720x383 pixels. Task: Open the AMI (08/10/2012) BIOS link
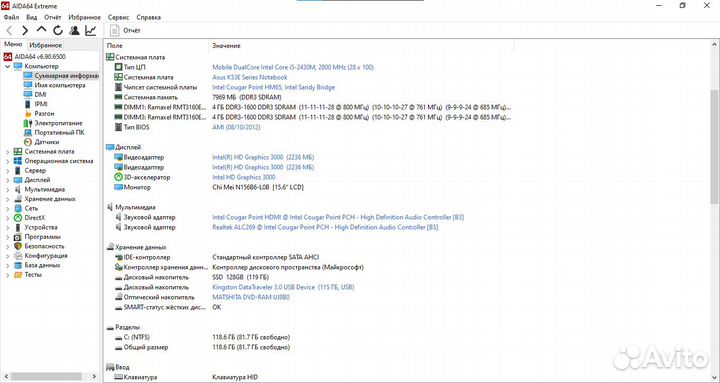[236, 127]
